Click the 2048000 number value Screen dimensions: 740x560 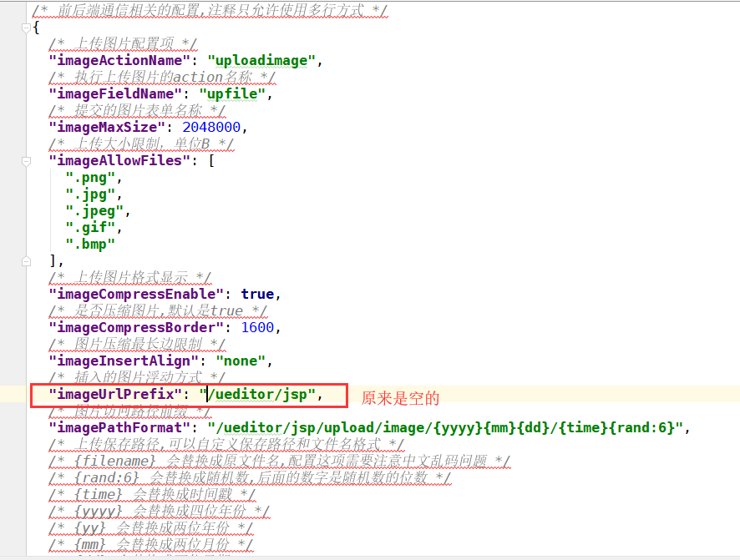tap(211, 127)
